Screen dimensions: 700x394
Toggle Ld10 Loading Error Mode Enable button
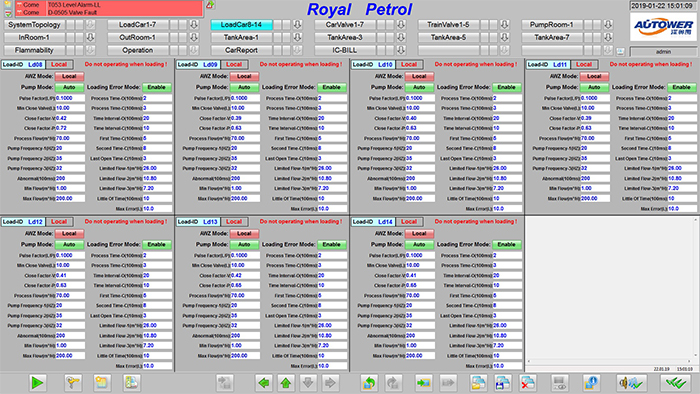[x=506, y=87]
